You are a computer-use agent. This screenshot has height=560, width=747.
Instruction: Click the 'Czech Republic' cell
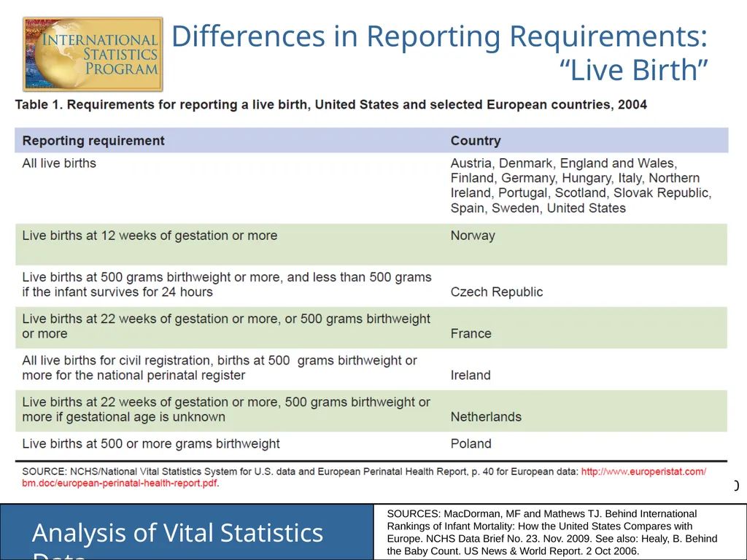(496, 292)
